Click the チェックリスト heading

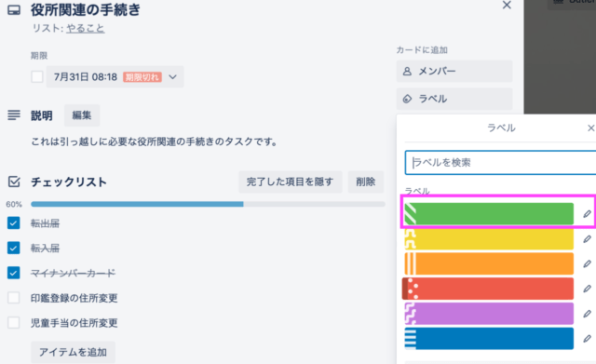(x=69, y=182)
